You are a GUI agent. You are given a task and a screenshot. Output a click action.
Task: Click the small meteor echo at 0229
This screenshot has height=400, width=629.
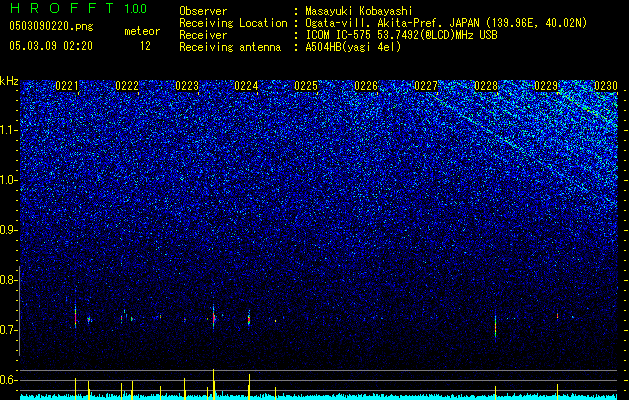(x=557, y=315)
